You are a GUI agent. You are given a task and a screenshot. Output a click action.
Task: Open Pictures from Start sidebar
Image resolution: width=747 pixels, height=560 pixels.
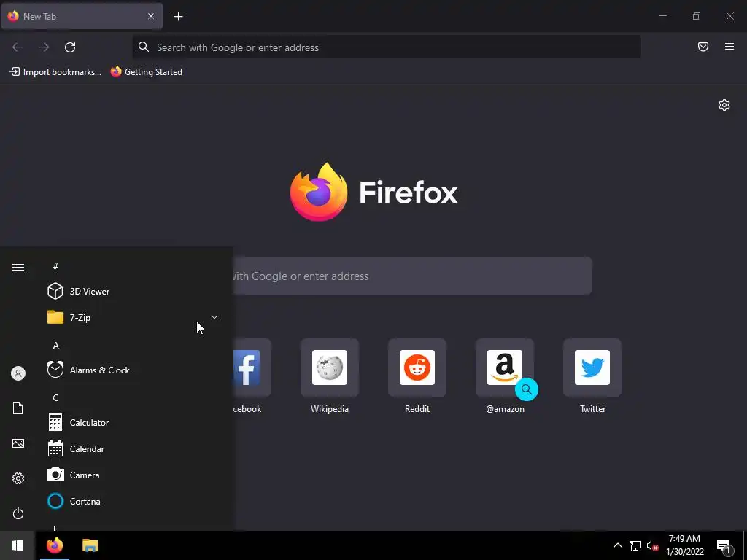(18, 443)
